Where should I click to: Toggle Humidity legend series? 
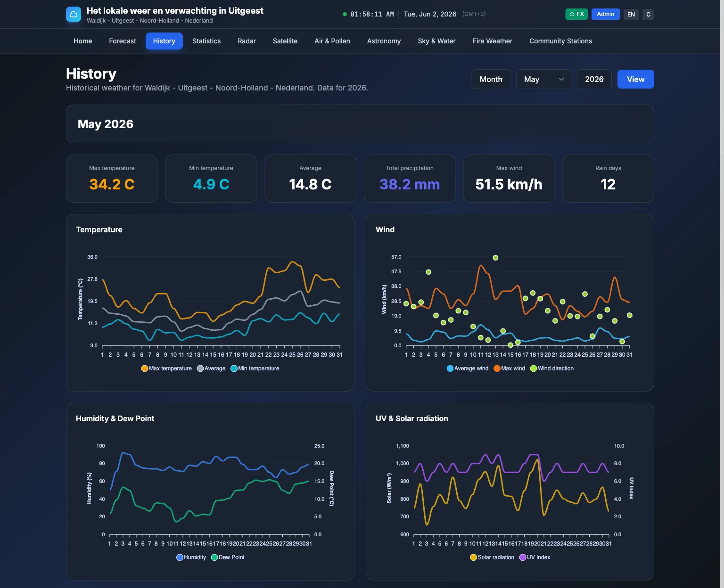191,557
